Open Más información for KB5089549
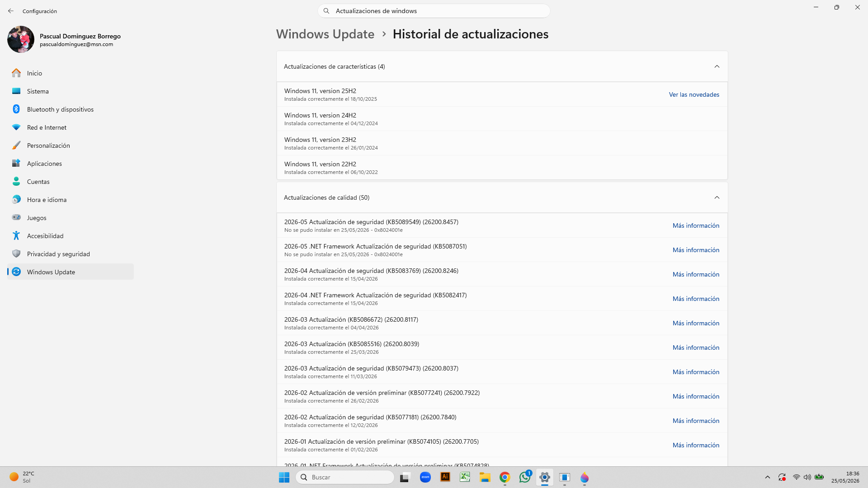This screenshot has height=488, width=868. (x=696, y=225)
